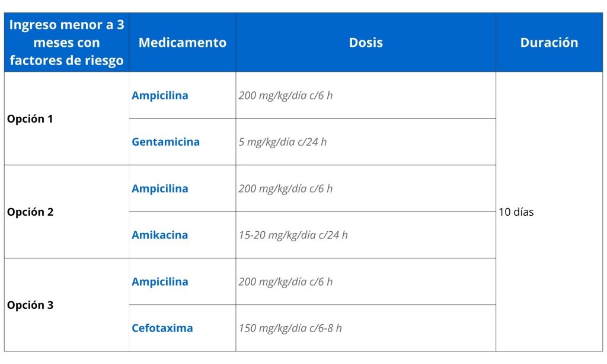Click the 'Ingreso menor a 3 meses' header
Viewport: 607px width, 364px height.
tap(66, 43)
